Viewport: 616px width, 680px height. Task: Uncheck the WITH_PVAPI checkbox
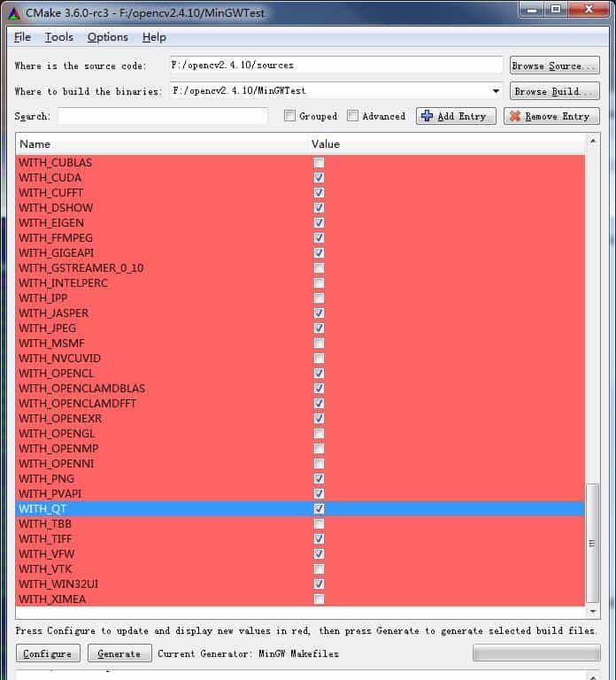coord(319,493)
